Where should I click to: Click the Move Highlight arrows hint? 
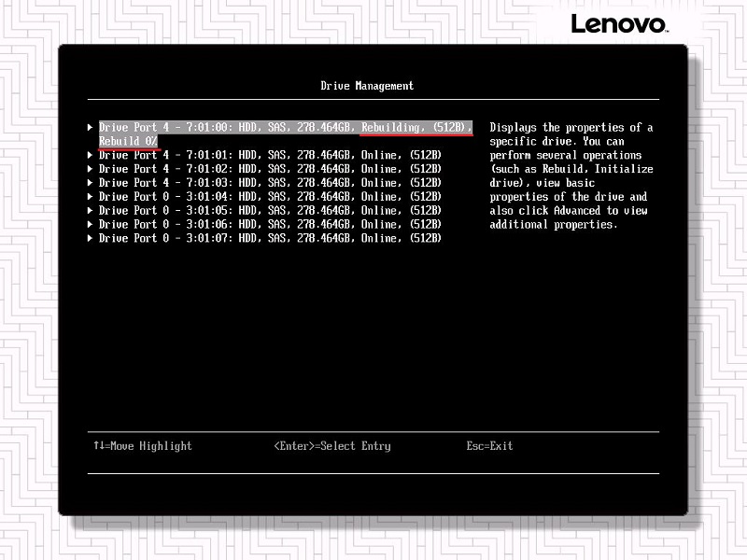pyautogui.click(x=142, y=446)
